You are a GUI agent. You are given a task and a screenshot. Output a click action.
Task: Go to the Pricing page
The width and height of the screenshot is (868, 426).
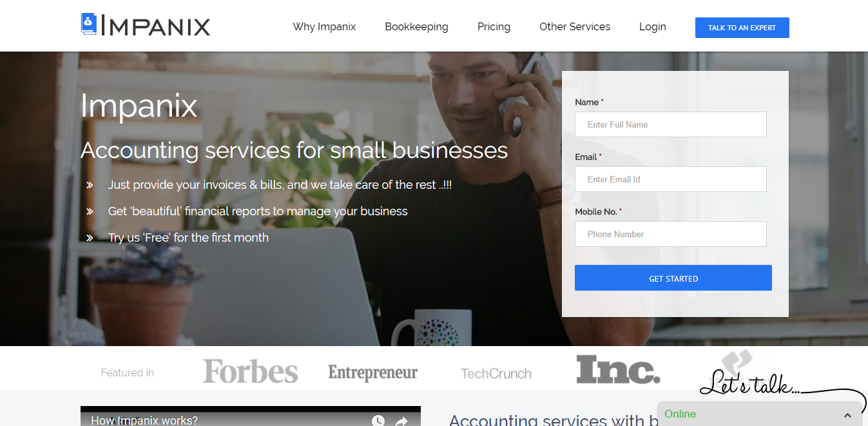(494, 27)
